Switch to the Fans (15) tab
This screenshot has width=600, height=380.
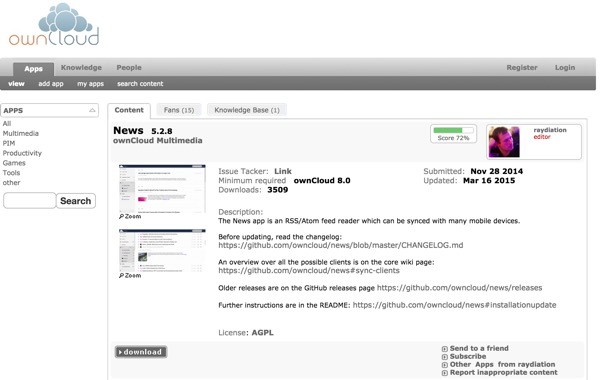tap(179, 110)
